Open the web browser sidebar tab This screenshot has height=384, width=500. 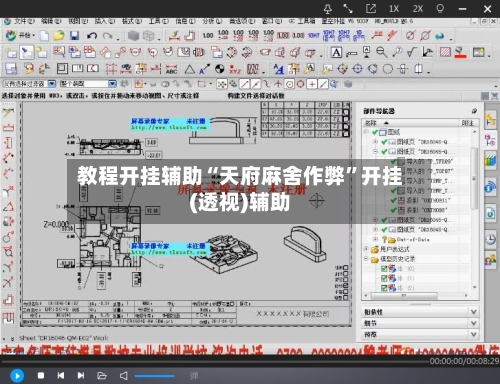click(490, 213)
